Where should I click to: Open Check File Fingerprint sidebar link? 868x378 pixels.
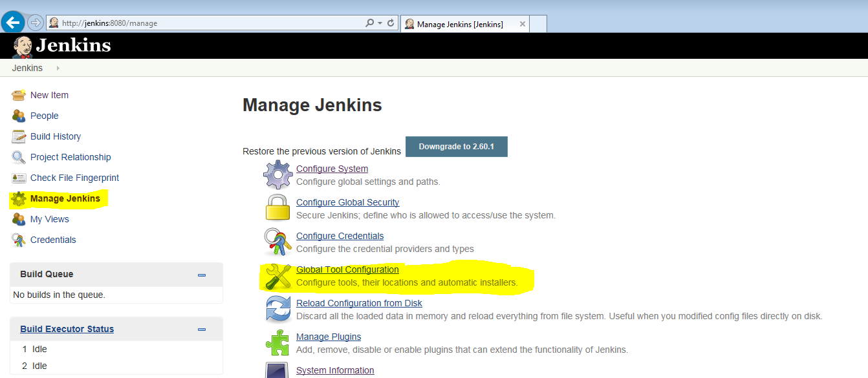[x=74, y=178]
